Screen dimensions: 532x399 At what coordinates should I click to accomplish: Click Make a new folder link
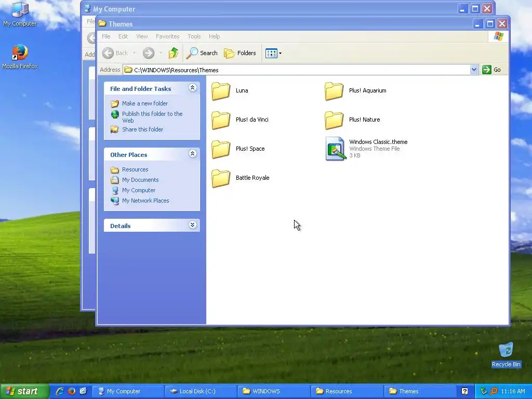(x=145, y=103)
